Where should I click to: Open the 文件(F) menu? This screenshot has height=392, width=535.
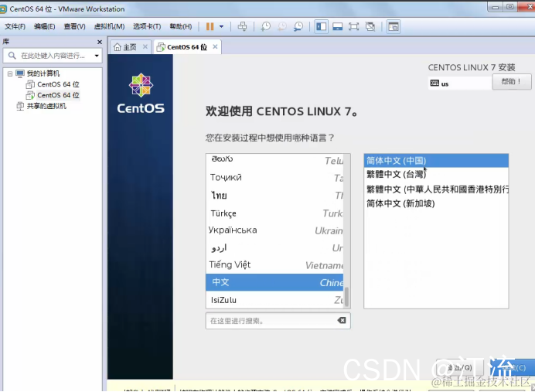(15, 26)
